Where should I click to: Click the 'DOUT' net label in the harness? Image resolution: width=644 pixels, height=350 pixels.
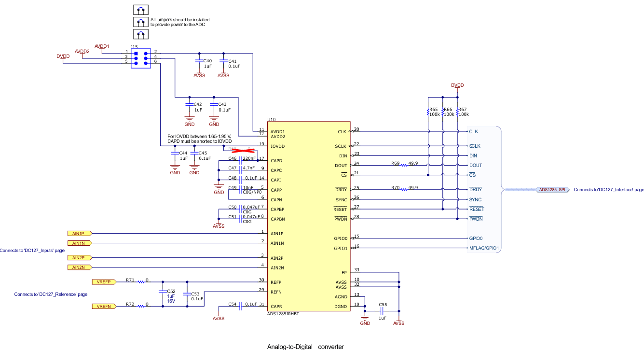pyautogui.click(x=476, y=166)
